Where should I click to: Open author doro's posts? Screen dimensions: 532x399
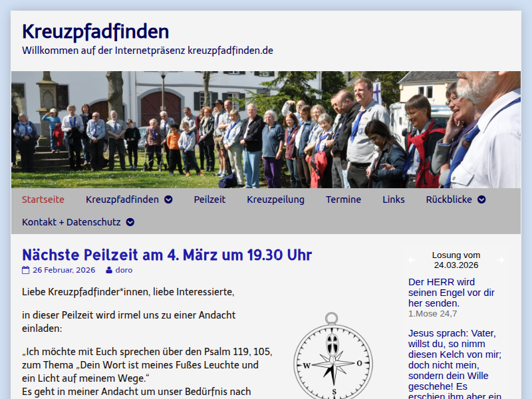point(124,270)
